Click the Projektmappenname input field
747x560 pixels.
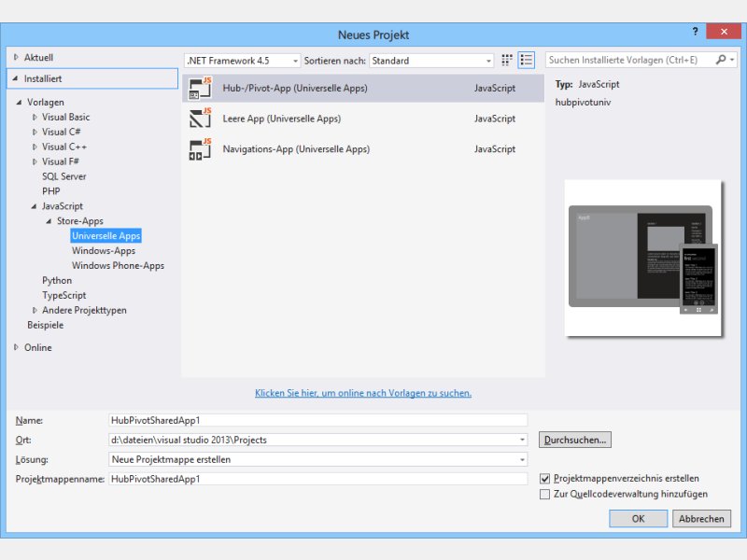point(317,479)
